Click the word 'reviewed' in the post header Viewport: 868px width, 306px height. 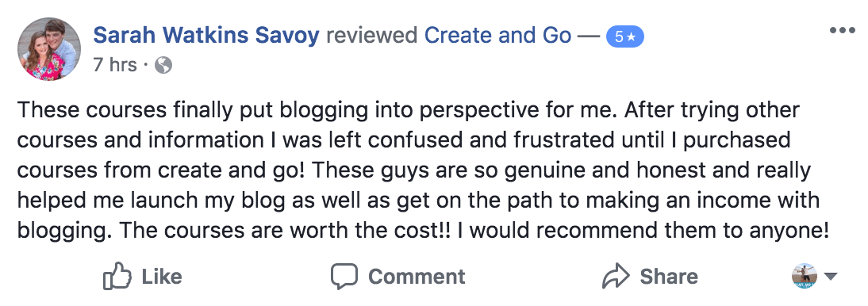click(x=372, y=36)
